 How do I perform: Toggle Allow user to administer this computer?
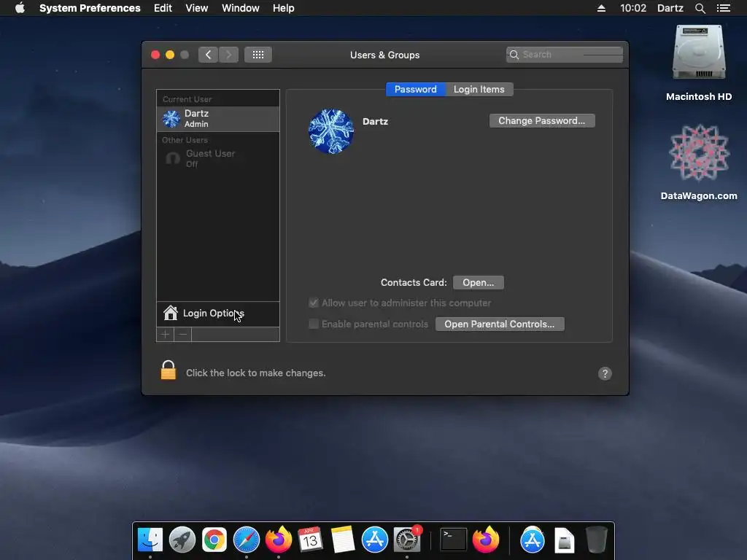(314, 303)
